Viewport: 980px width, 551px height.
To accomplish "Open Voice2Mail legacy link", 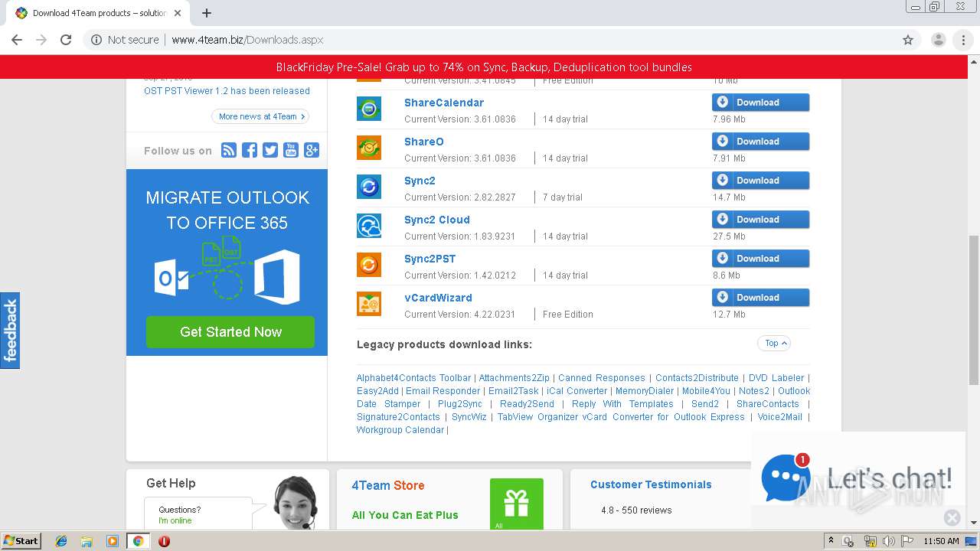I will (x=780, y=417).
